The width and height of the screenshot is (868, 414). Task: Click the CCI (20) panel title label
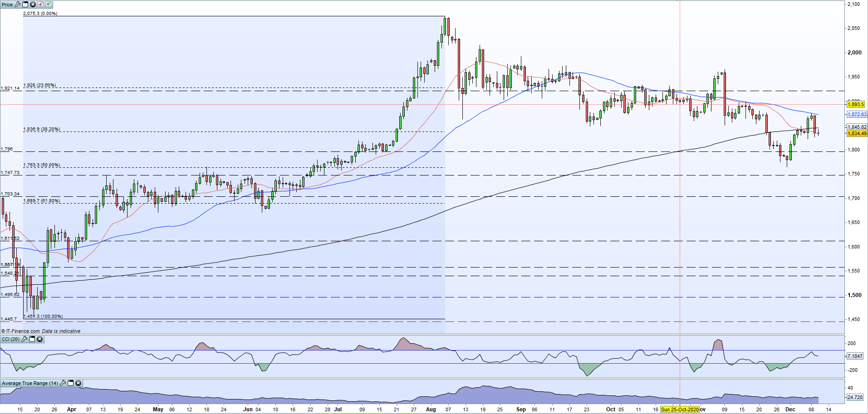click(x=11, y=339)
